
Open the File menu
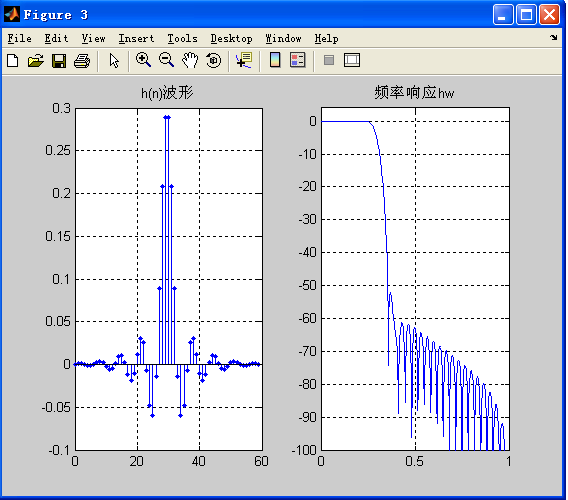20,38
